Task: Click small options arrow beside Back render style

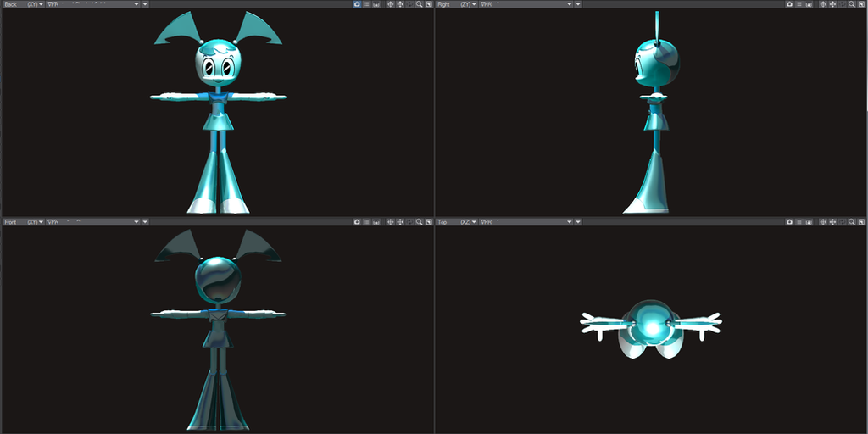Action: coord(145,4)
